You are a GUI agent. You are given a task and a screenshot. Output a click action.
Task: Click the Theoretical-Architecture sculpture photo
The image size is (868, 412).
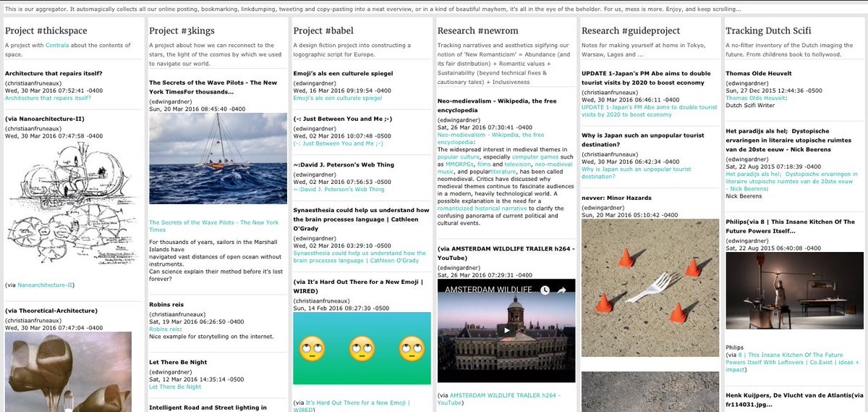point(69,371)
